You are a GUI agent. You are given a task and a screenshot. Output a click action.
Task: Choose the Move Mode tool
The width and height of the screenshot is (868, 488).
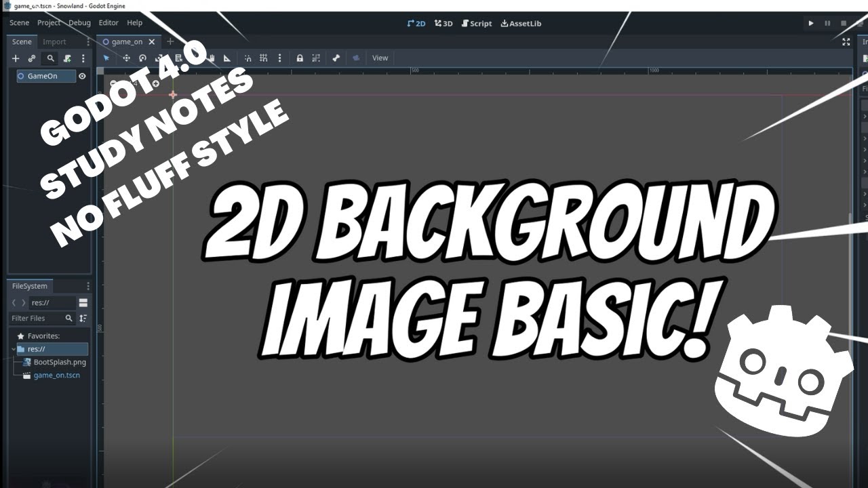point(126,58)
